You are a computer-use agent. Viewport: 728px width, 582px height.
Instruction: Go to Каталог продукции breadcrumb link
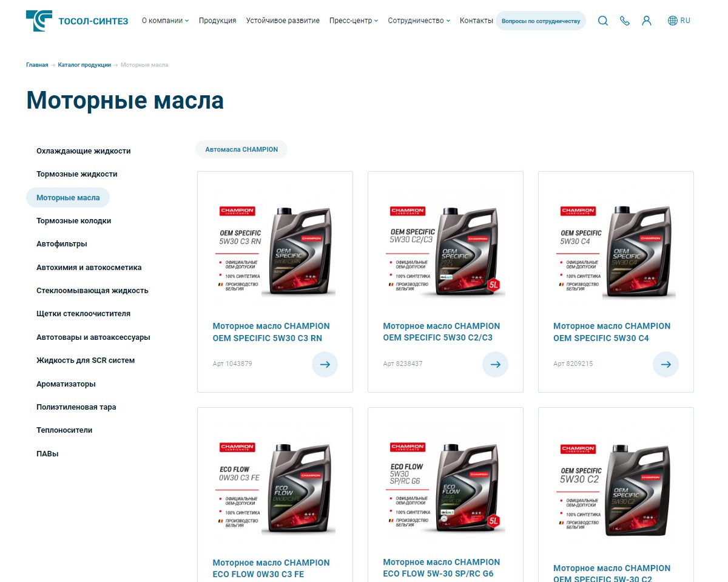(84, 65)
